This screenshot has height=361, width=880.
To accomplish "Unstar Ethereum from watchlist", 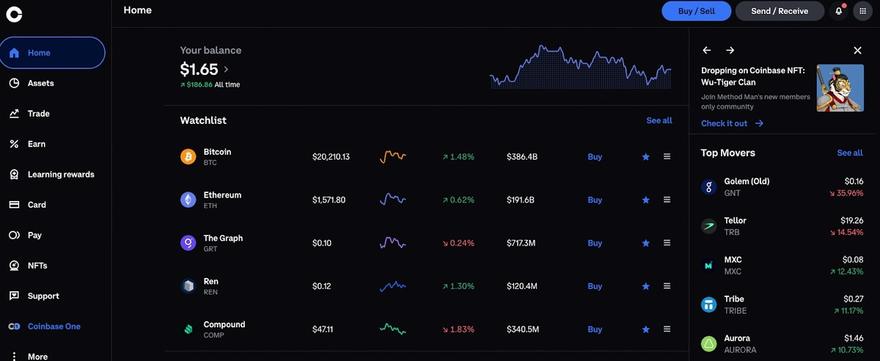I will pyautogui.click(x=646, y=200).
